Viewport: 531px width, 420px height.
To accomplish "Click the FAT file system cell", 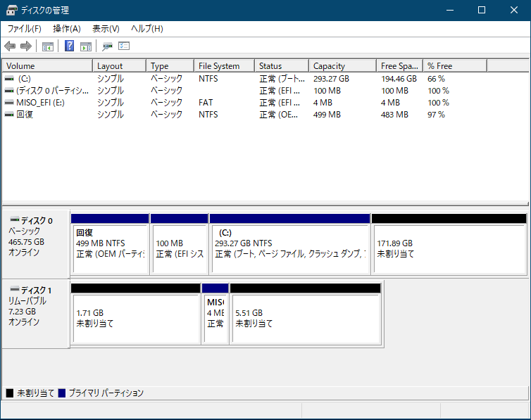I will coord(206,103).
